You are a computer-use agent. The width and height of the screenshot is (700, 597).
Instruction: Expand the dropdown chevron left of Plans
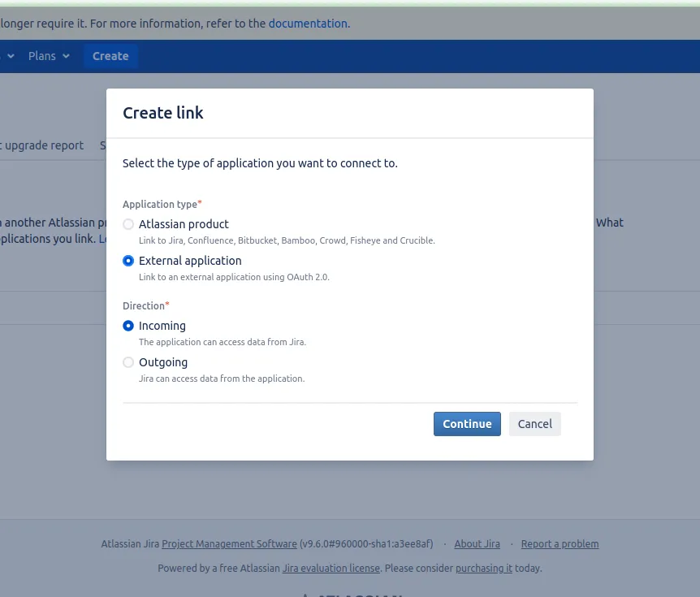[11, 56]
